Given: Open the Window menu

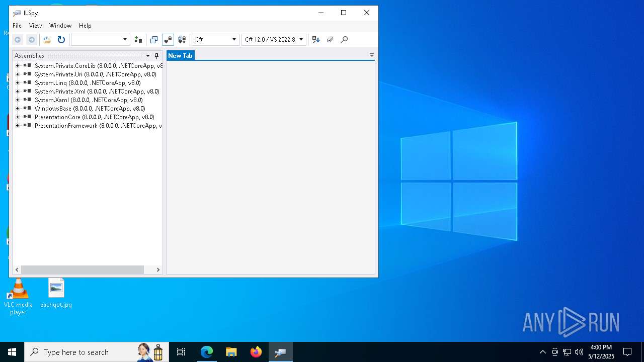Looking at the screenshot, I should tap(60, 26).
